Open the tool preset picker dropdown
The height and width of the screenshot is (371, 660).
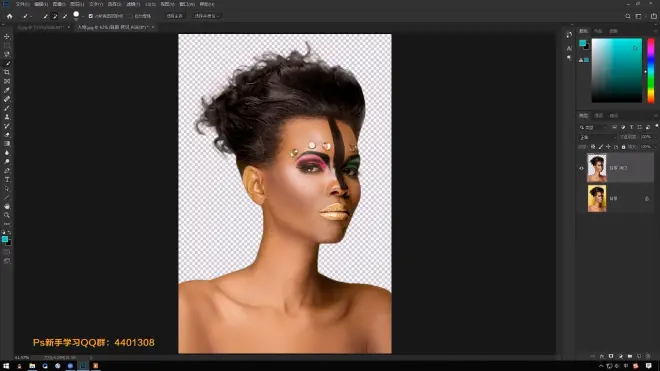27,16
